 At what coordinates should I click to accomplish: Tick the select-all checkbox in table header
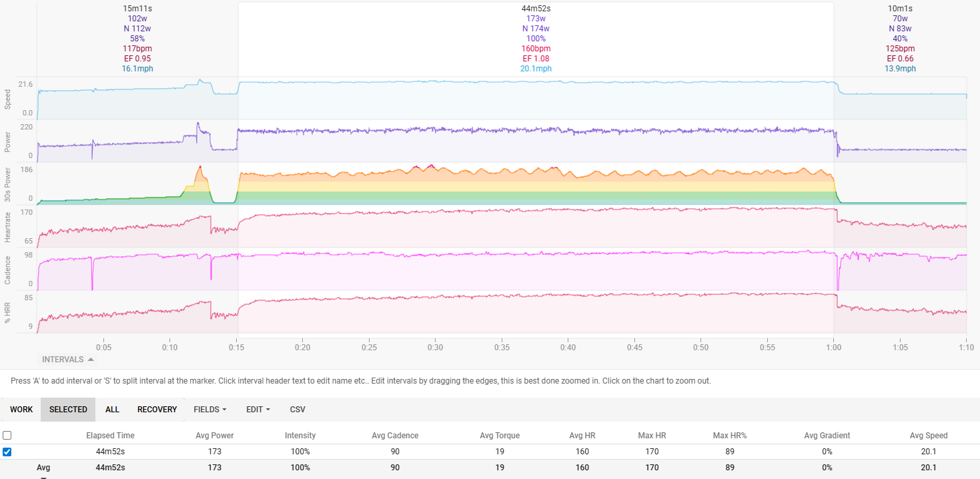click(7, 435)
